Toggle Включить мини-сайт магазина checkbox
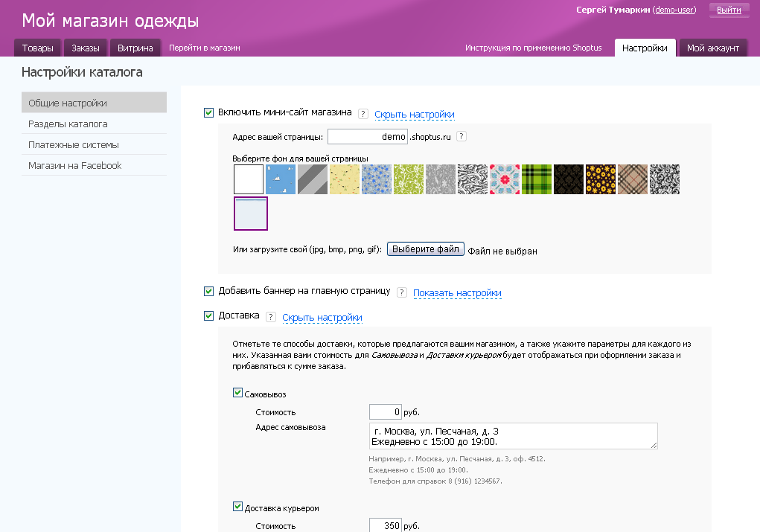The width and height of the screenshot is (760, 532). click(x=209, y=113)
